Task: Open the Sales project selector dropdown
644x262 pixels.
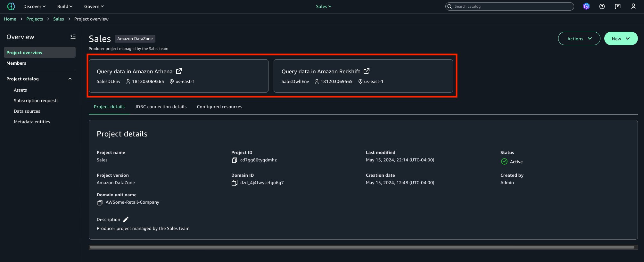Action: [x=324, y=6]
